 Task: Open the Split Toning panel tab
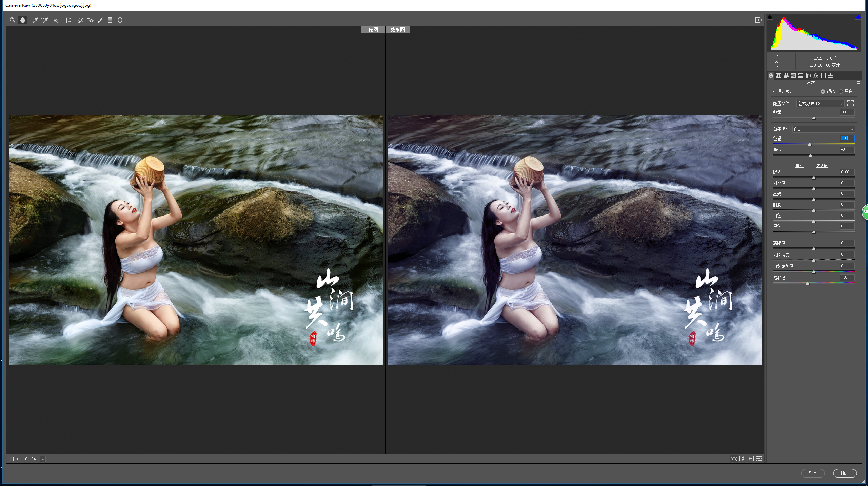tap(801, 76)
